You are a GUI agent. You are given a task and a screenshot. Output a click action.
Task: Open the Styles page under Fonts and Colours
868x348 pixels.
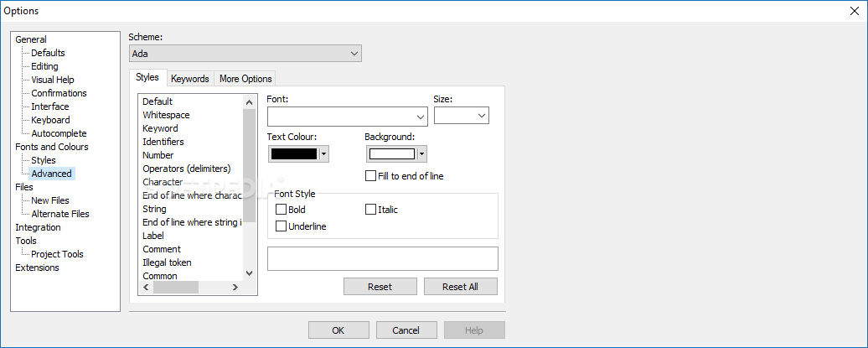[x=44, y=160]
